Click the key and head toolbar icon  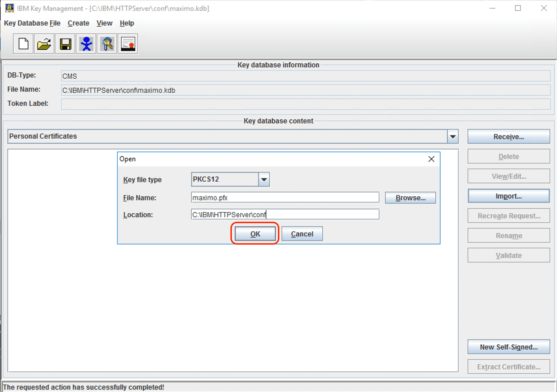[x=107, y=44]
